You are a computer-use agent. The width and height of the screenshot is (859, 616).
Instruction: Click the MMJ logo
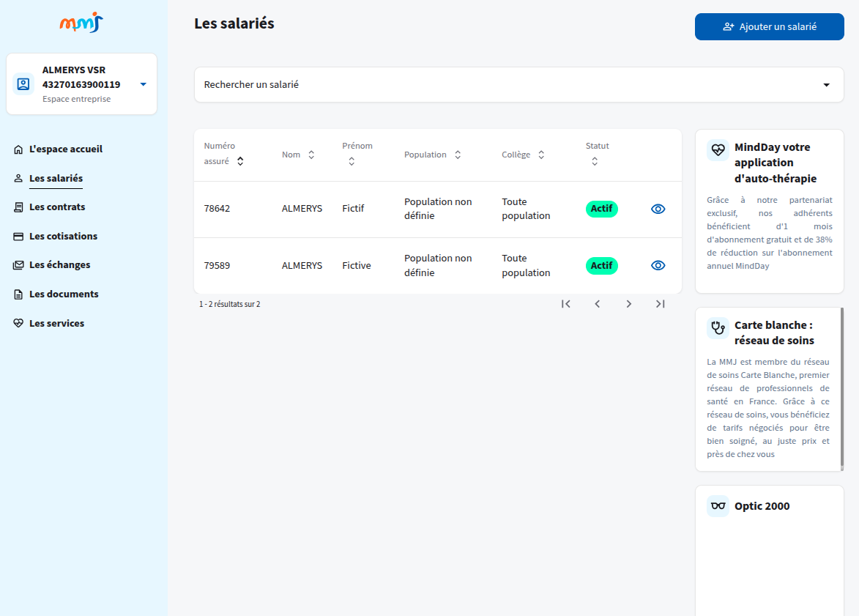coord(81,23)
